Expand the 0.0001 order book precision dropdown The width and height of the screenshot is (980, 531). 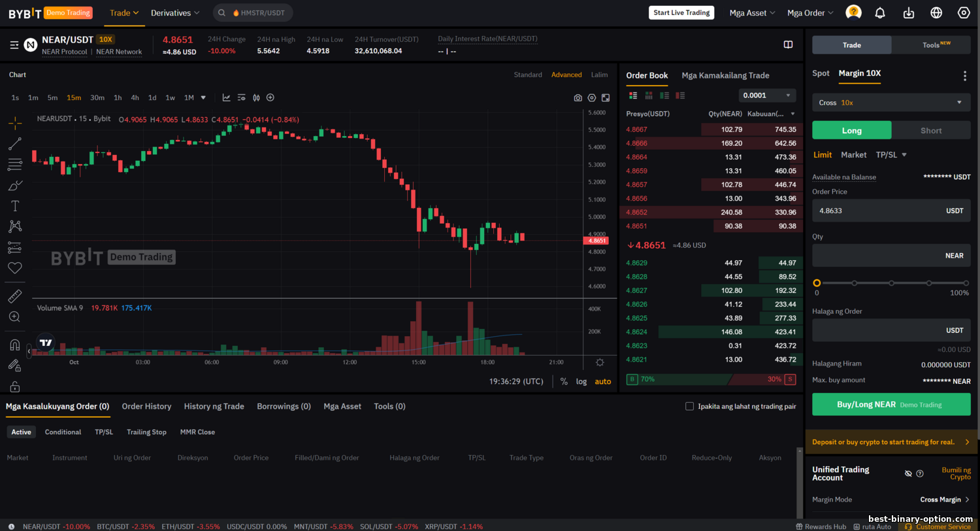click(767, 95)
